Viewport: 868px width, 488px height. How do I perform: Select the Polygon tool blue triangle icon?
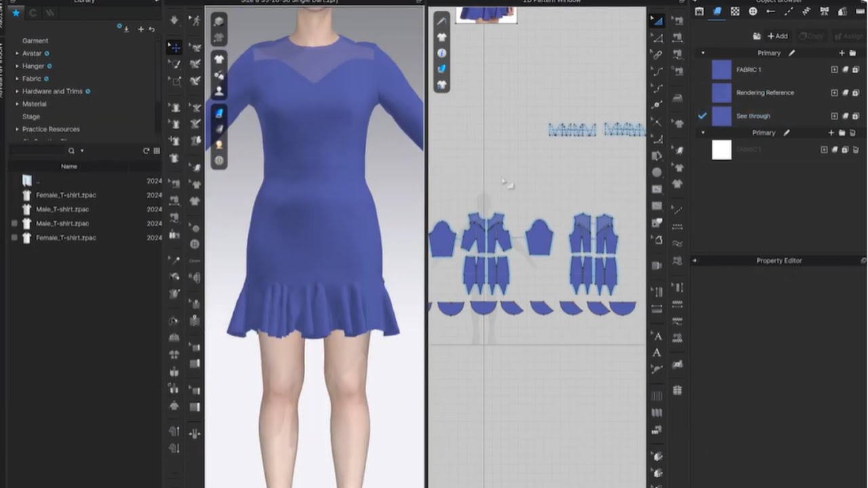(656, 22)
